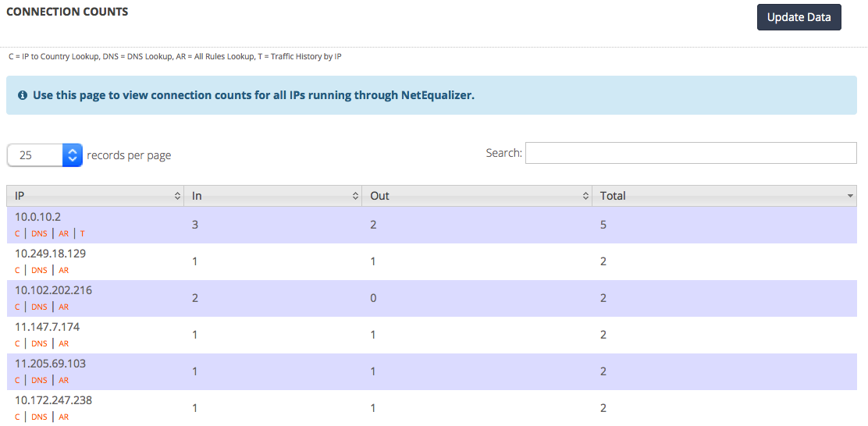Run DNS lookup for 10.172.247.238
This screenshot has height=426, width=868.
coord(39,417)
